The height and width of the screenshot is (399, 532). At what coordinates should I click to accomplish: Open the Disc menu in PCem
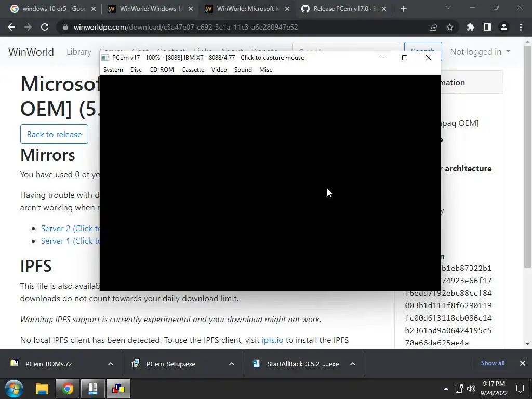click(x=136, y=70)
